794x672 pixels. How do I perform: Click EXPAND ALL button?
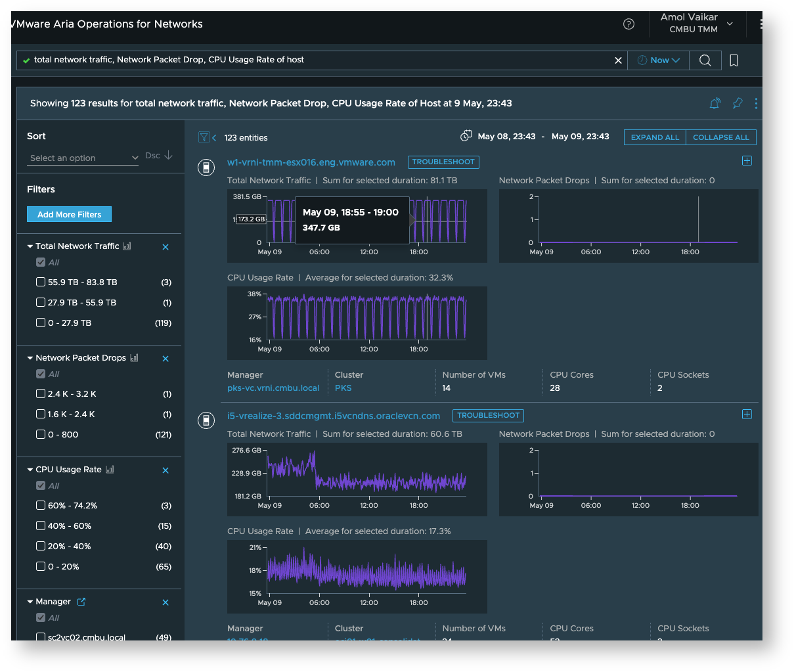655,137
